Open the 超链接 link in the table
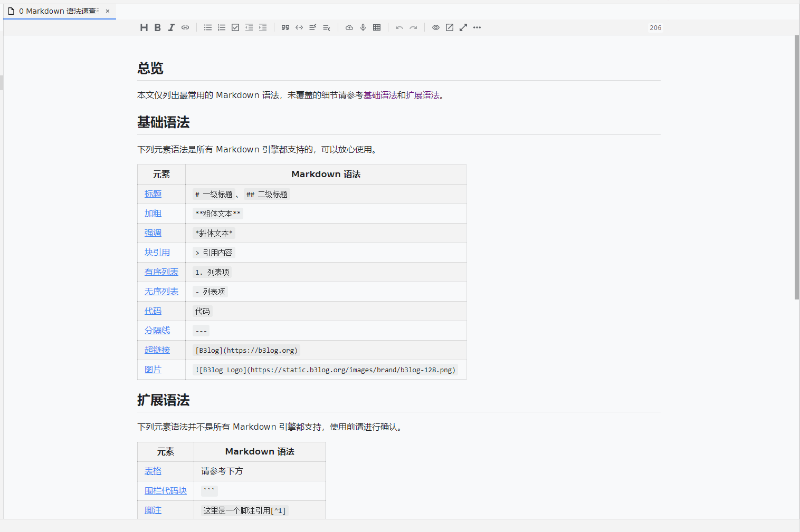The width and height of the screenshot is (800, 532). click(x=157, y=350)
